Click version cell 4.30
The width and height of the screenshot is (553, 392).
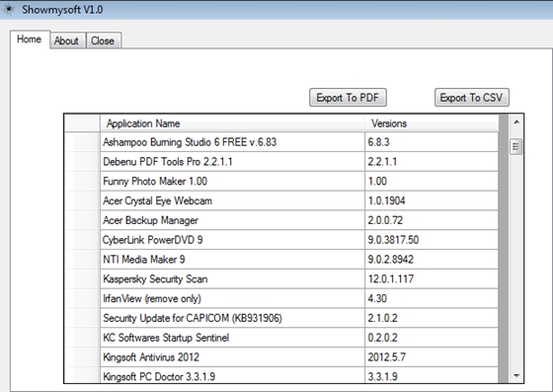pyautogui.click(x=432, y=298)
